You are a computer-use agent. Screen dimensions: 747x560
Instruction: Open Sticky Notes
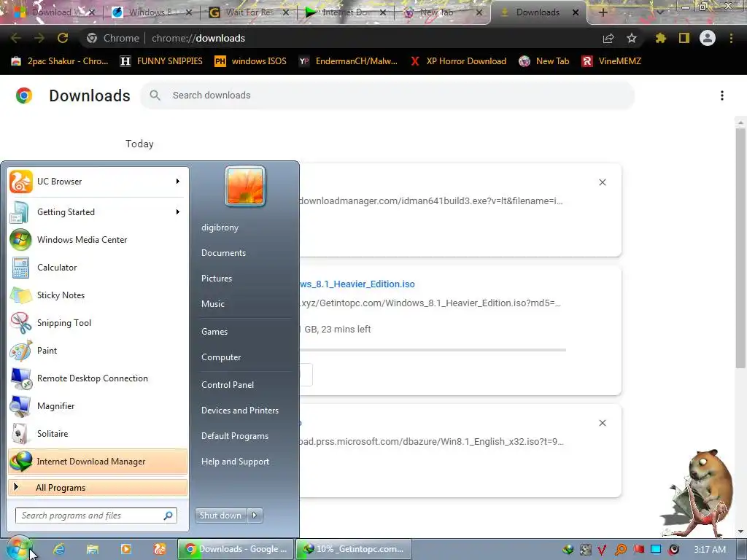[x=98, y=295]
